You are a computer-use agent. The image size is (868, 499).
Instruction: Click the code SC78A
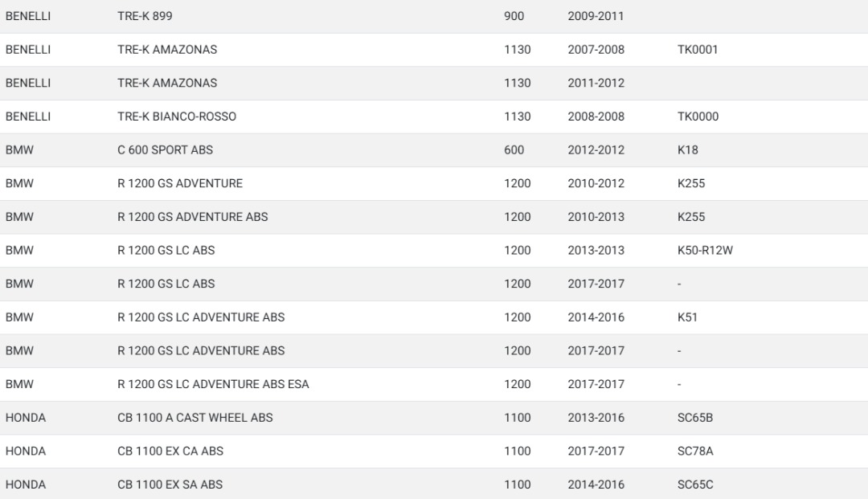point(694,451)
